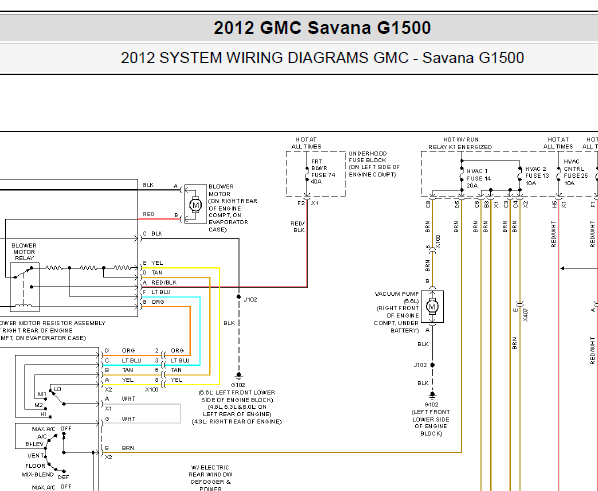Click the 'RED' wire label at blower motor
The height and width of the screenshot is (491, 598).
pyautogui.click(x=148, y=214)
